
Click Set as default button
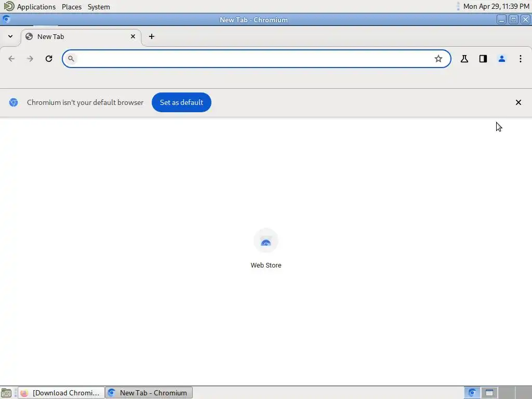181,102
